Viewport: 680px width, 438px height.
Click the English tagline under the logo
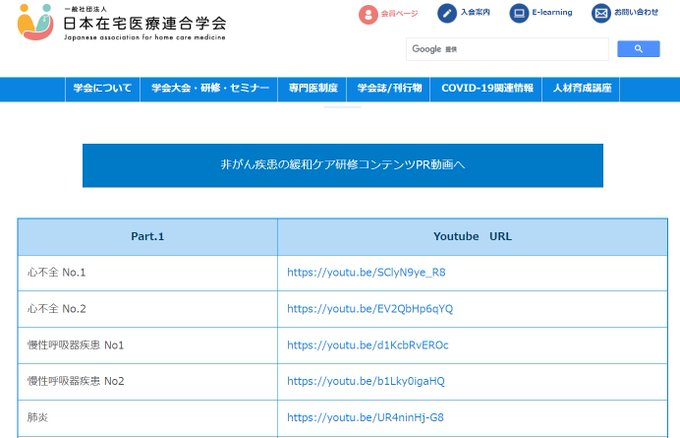[x=145, y=38]
